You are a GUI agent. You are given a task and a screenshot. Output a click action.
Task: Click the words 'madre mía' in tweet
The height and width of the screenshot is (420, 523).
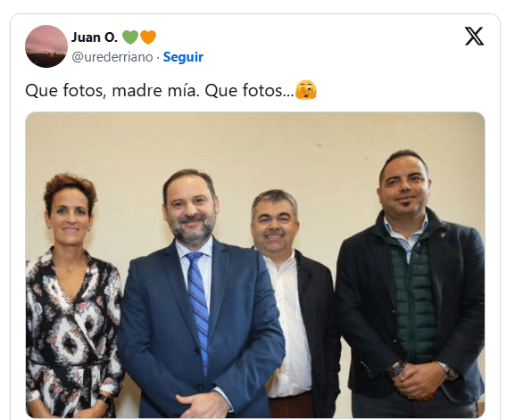[x=155, y=91]
